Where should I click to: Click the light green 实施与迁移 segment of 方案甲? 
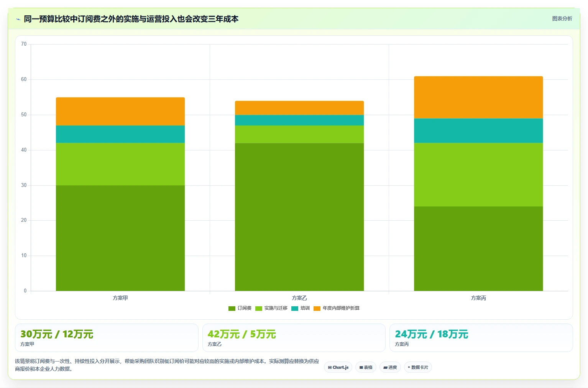[120, 164]
